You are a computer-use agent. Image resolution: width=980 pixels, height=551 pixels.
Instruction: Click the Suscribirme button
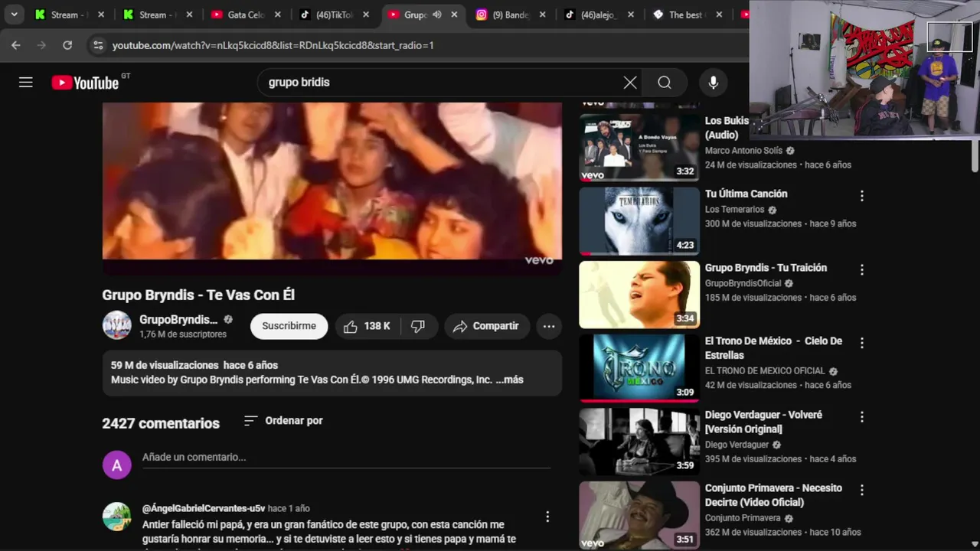pyautogui.click(x=289, y=326)
